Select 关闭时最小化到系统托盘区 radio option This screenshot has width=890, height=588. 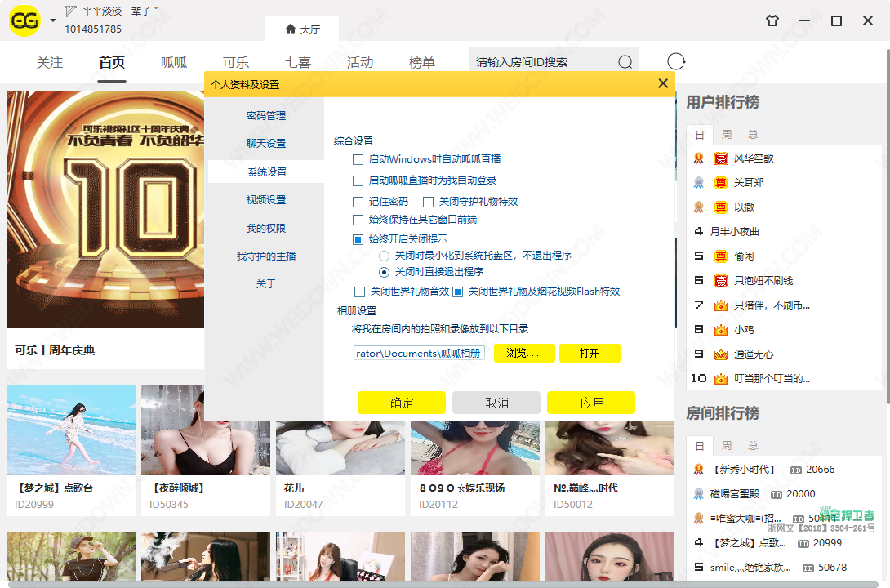[x=385, y=256]
